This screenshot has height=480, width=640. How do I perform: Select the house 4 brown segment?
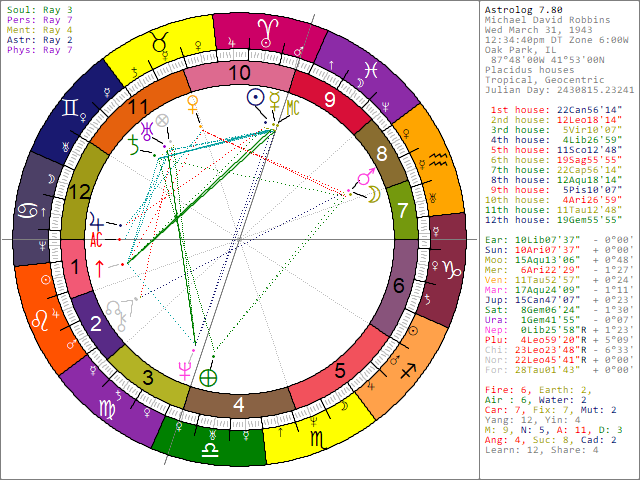pos(238,404)
